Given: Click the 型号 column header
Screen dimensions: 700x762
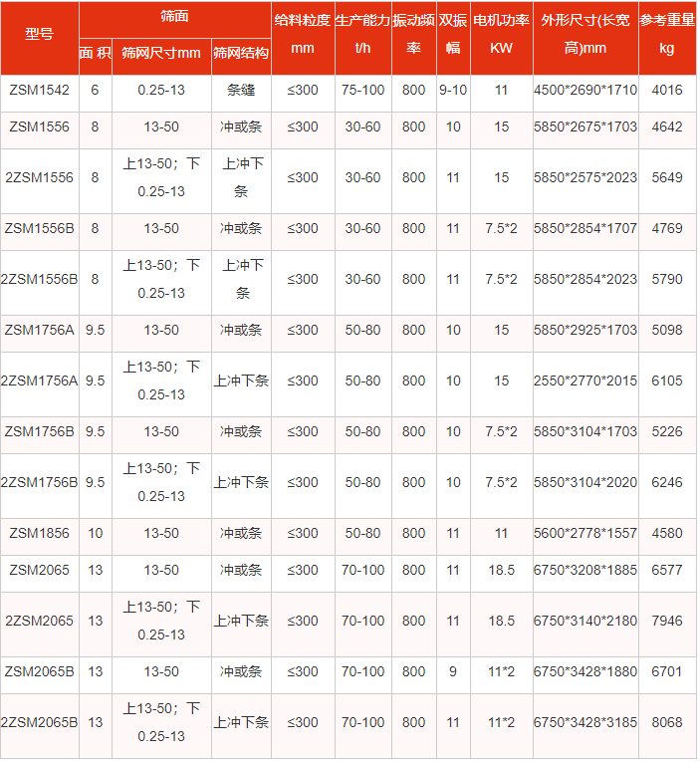Looking at the screenshot, I should click(x=39, y=38).
